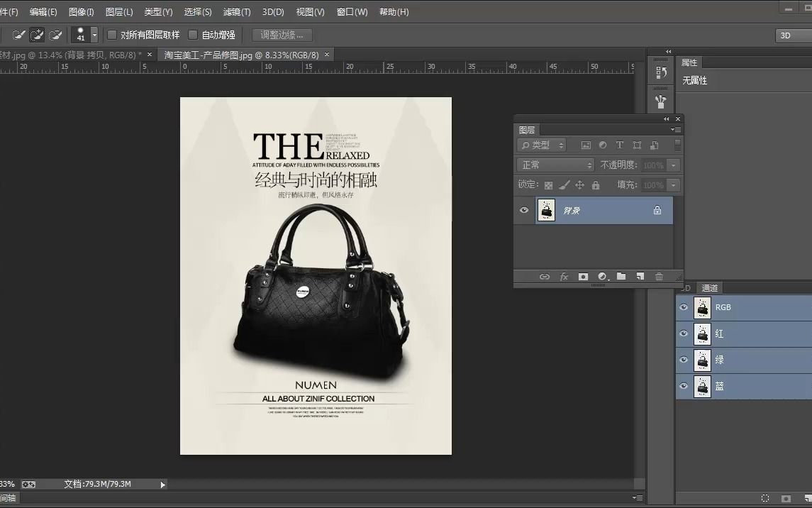Click the 背景 layer thumbnail
This screenshot has height=508, width=812.
546,210
